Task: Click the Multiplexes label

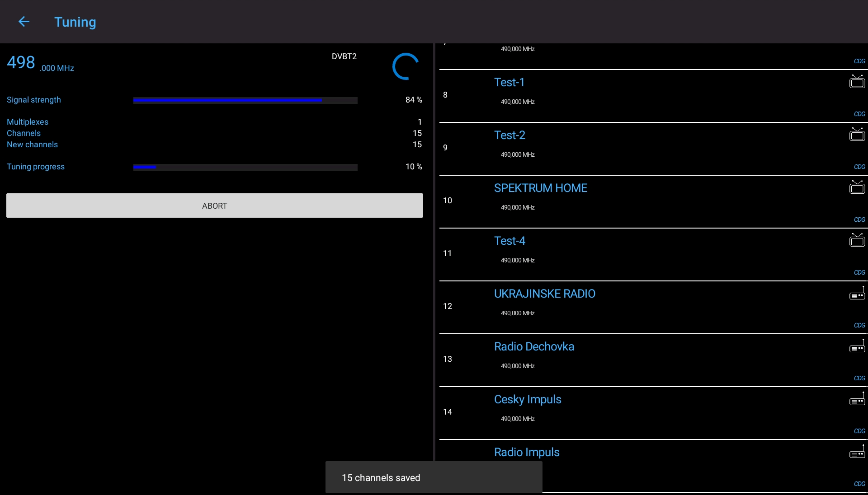Action: pyautogui.click(x=27, y=122)
